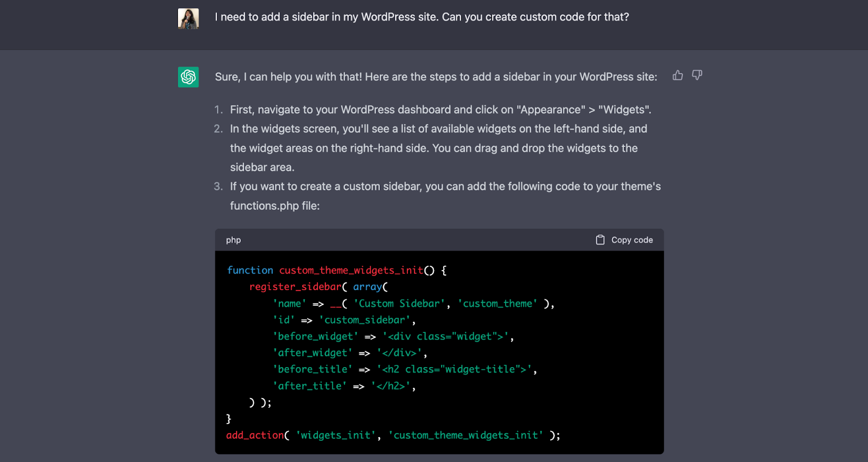This screenshot has height=462, width=868.
Task: Click the 'function custom_theme_widgets_init() {' code line
Action: point(337,270)
